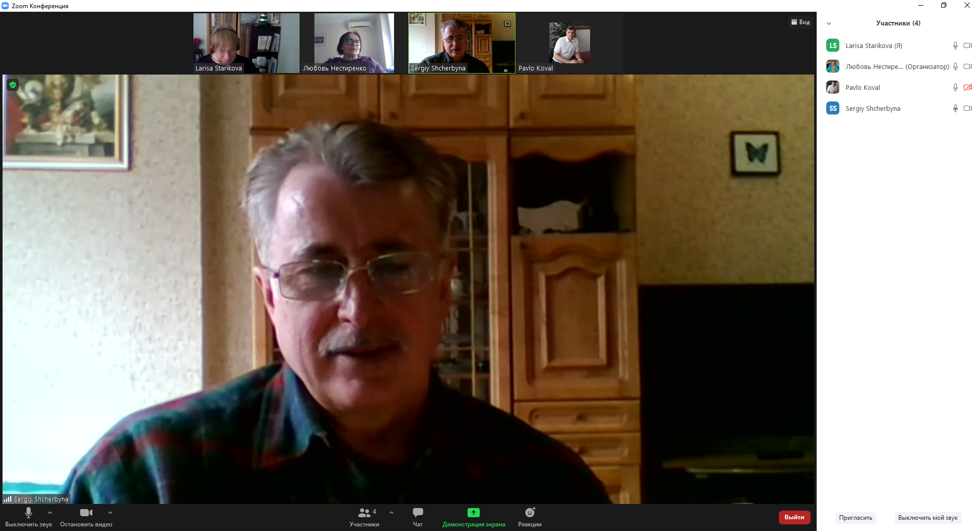Open the Вид view layout menu
The image size is (980, 531).
coord(800,22)
